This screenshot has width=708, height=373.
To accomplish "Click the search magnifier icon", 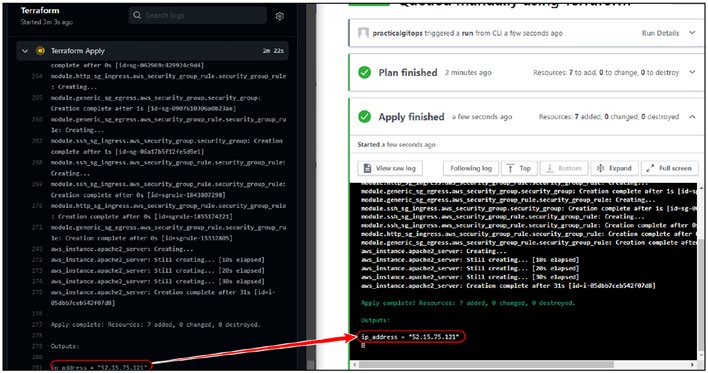I will 137,15.
